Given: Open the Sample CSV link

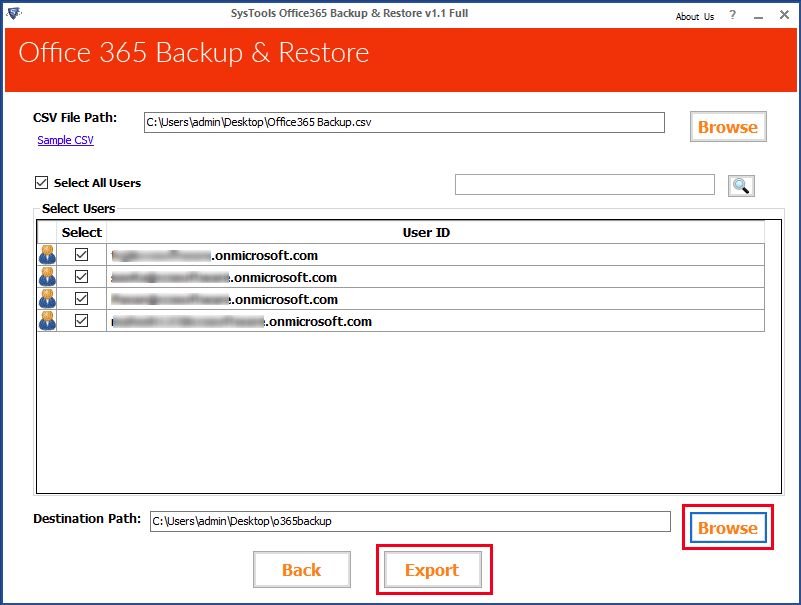Looking at the screenshot, I should 65,140.
